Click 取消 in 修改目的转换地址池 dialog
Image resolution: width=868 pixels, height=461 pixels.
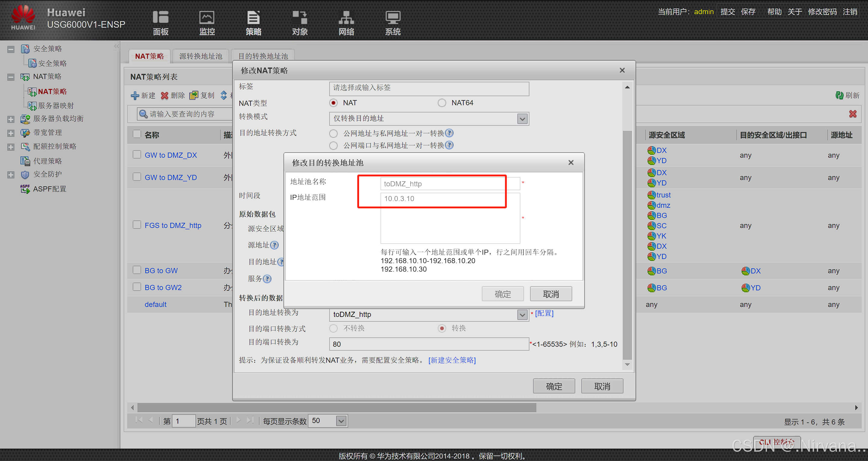tap(551, 294)
